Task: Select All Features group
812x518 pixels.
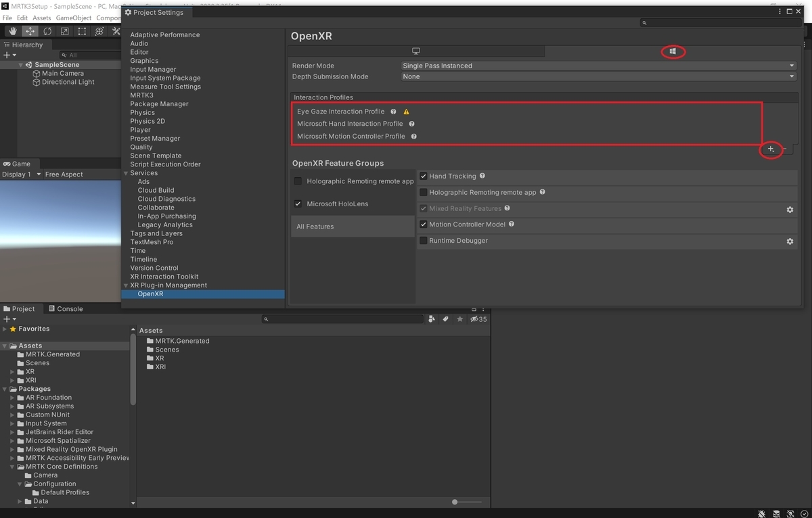Action: pos(352,227)
